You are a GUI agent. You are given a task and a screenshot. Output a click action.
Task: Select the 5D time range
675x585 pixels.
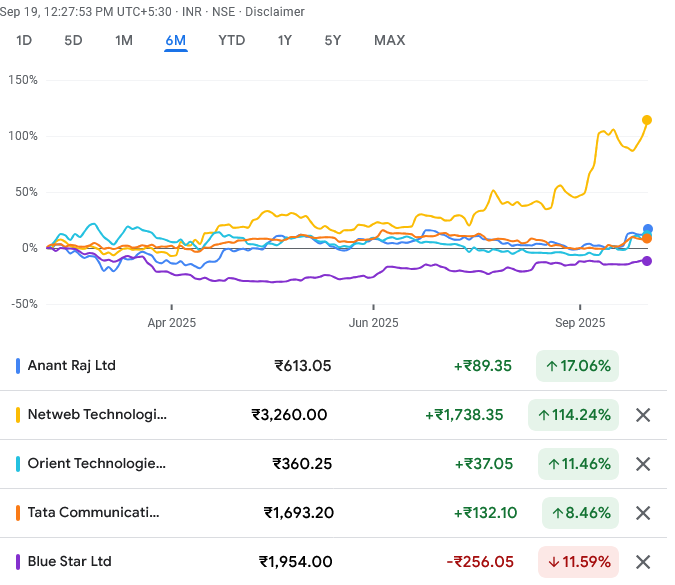(73, 41)
